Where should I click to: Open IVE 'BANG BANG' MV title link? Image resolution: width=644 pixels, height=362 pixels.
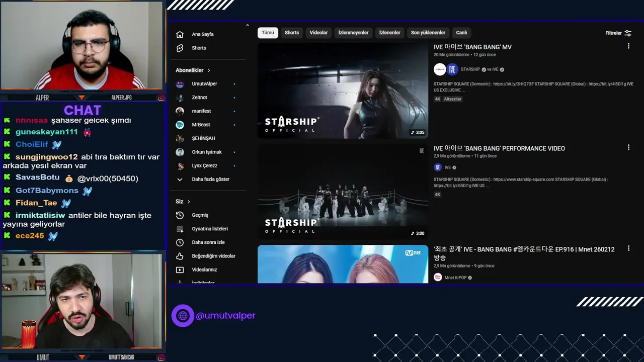[472, 47]
